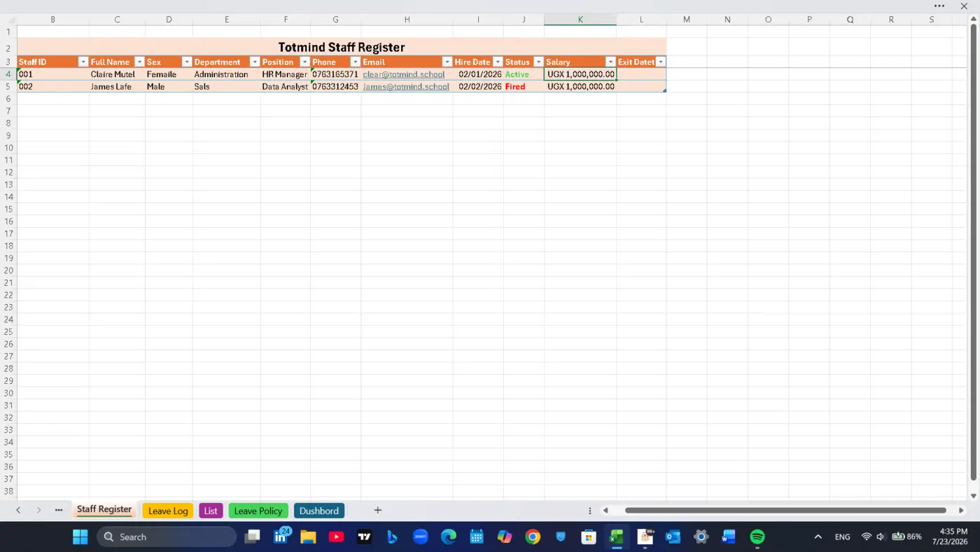Image resolution: width=980 pixels, height=552 pixels.
Task: Open the Email filter dropdown
Action: [447, 62]
